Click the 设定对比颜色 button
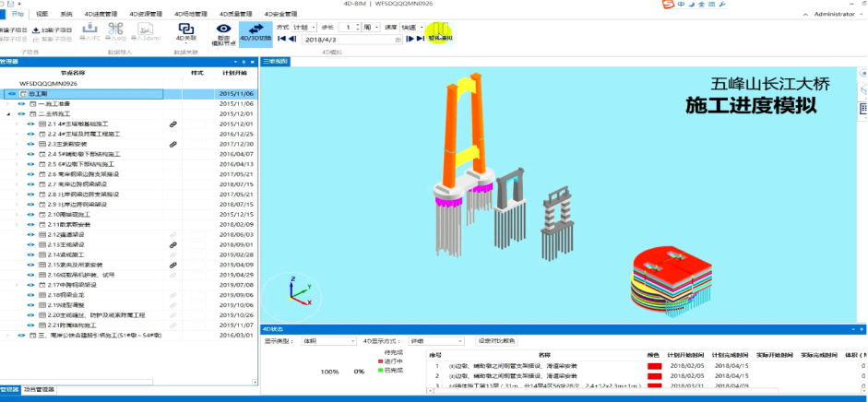The width and height of the screenshot is (868, 402). point(496,341)
